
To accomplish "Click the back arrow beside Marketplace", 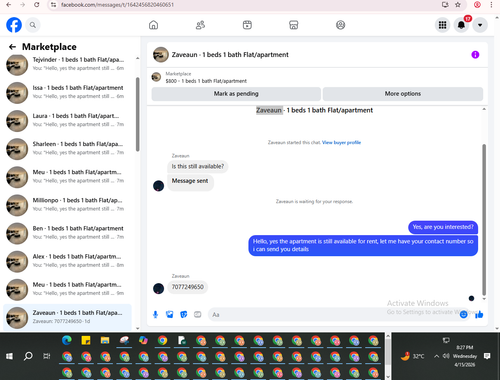I will (12, 47).
